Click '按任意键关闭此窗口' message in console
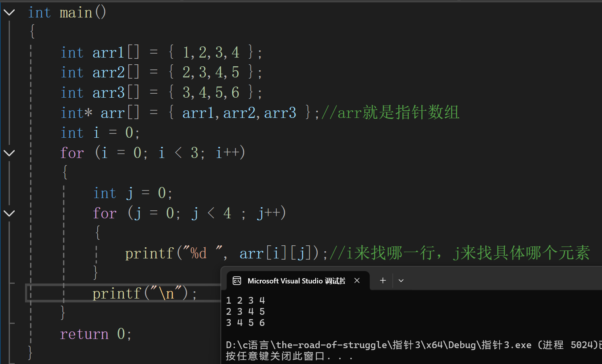The width and height of the screenshot is (602, 364). tap(289, 356)
